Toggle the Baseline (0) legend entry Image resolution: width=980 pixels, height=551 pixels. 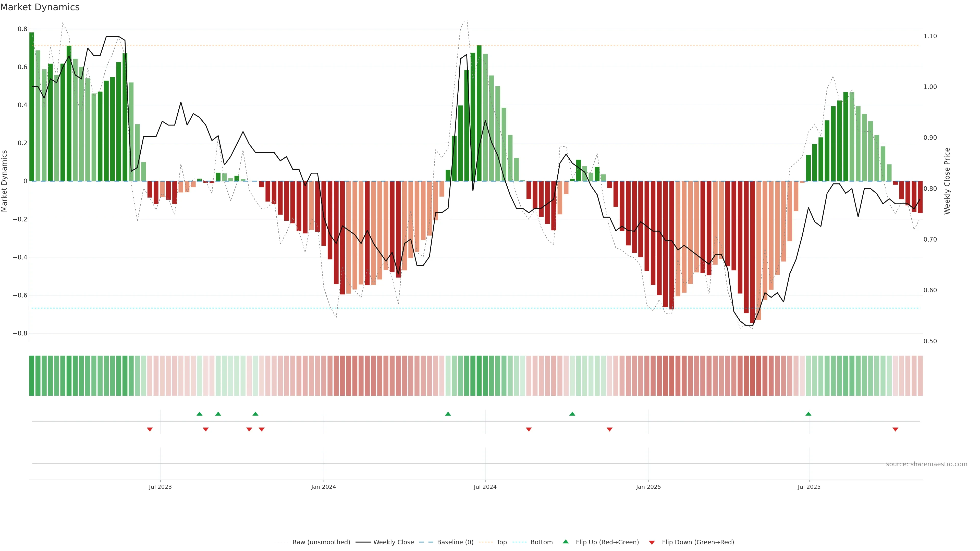455,542
